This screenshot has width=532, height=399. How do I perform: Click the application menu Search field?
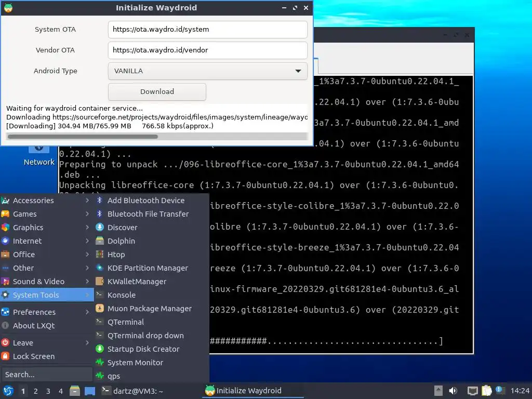click(46, 375)
